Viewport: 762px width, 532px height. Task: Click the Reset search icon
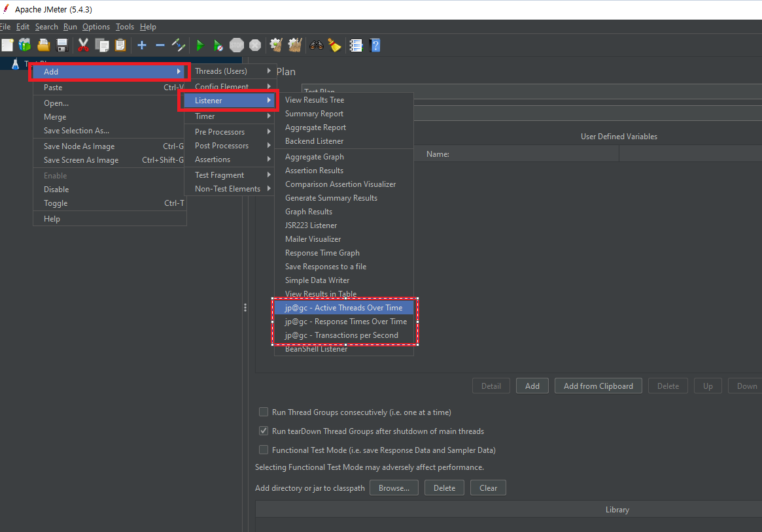coord(334,45)
